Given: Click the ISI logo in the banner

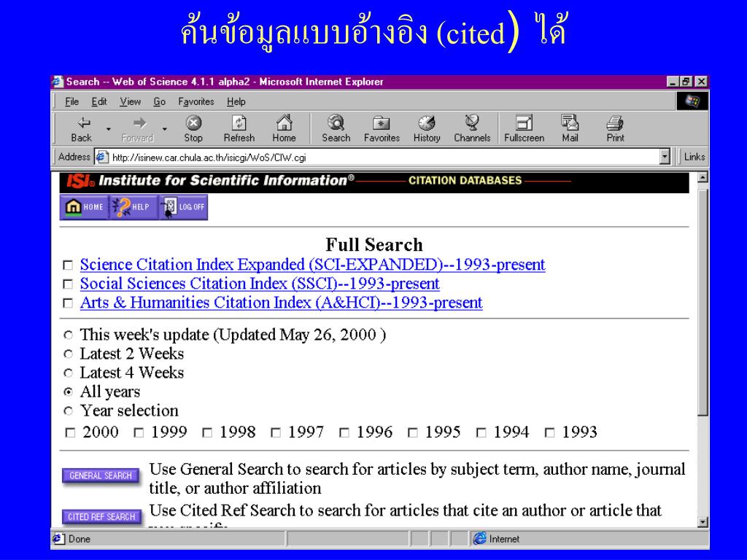Looking at the screenshot, I should pyautogui.click(x=80, y=181).
